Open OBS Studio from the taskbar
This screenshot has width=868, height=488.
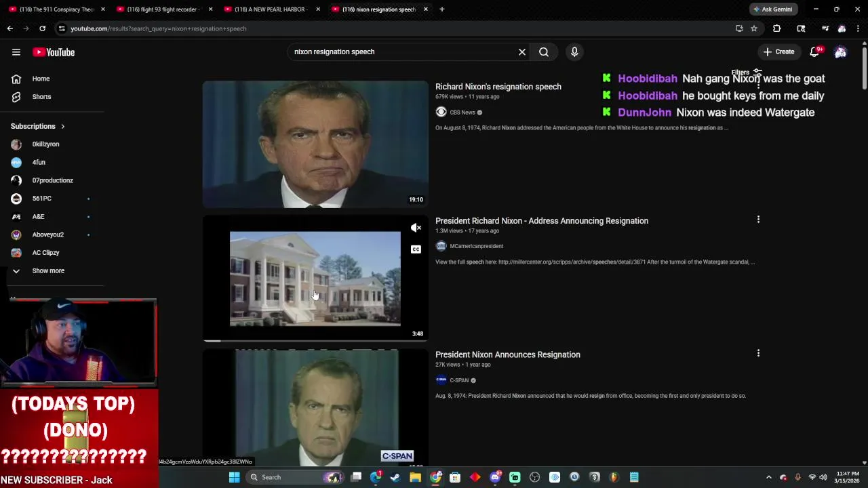[x=534, y=477]
